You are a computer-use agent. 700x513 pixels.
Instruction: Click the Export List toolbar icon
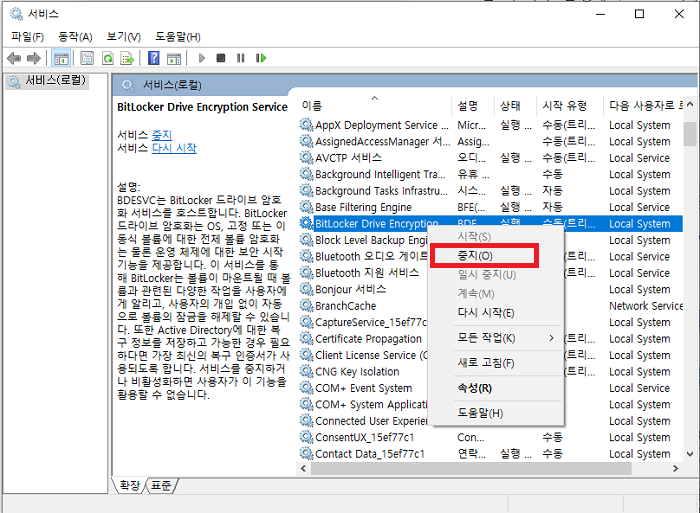(x=127, y=58)
